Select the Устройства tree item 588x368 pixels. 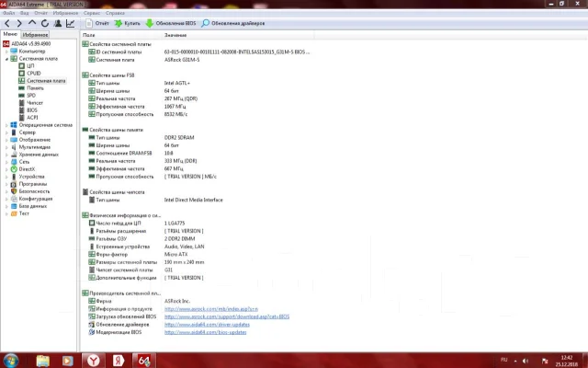31,177
